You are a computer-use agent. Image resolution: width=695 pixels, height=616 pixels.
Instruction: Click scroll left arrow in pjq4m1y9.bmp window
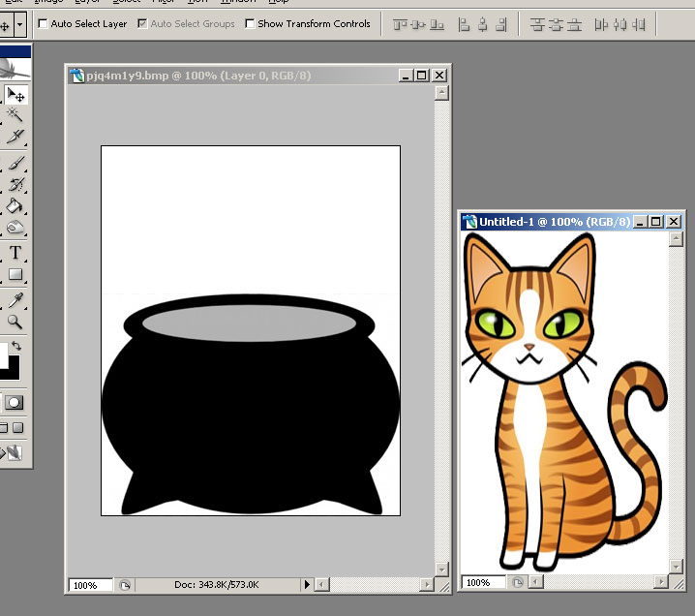pyautogui.click(x=321, y=584)
